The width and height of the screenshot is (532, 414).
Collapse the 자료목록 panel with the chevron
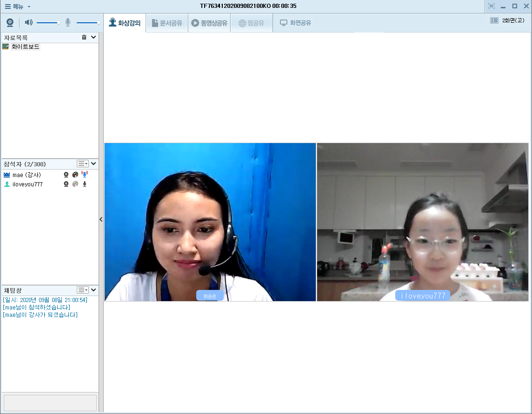coord(93,38)
